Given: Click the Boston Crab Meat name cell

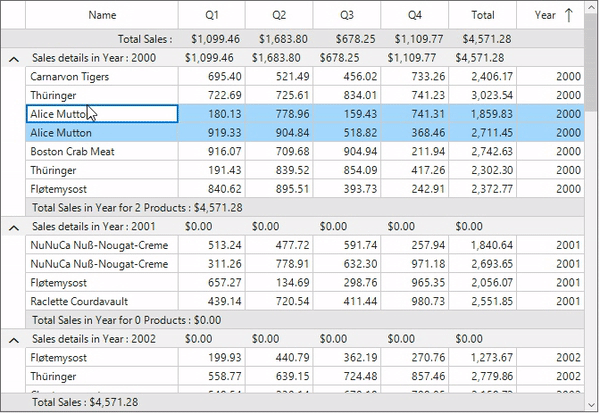Looking at the screenshot, I should (x=102, y=152).
